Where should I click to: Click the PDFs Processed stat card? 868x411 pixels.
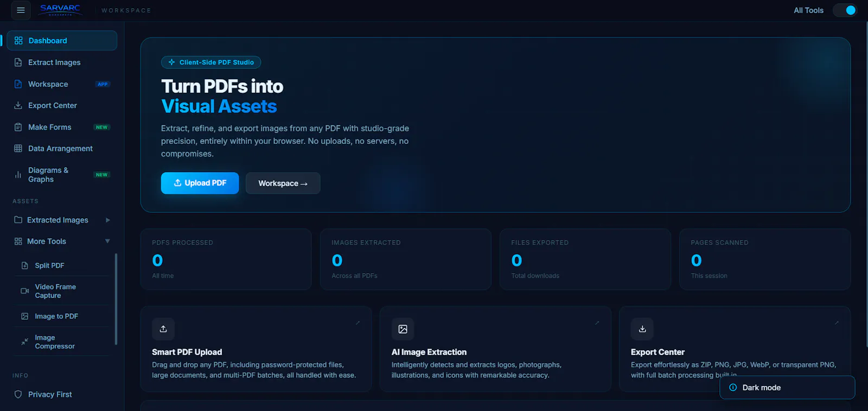(x=226, y=259)
